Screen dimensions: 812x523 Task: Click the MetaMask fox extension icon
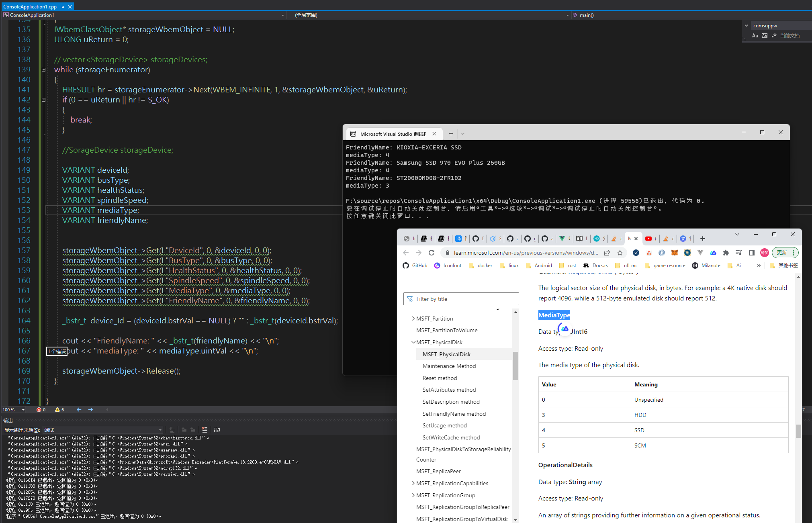[675, 253]
